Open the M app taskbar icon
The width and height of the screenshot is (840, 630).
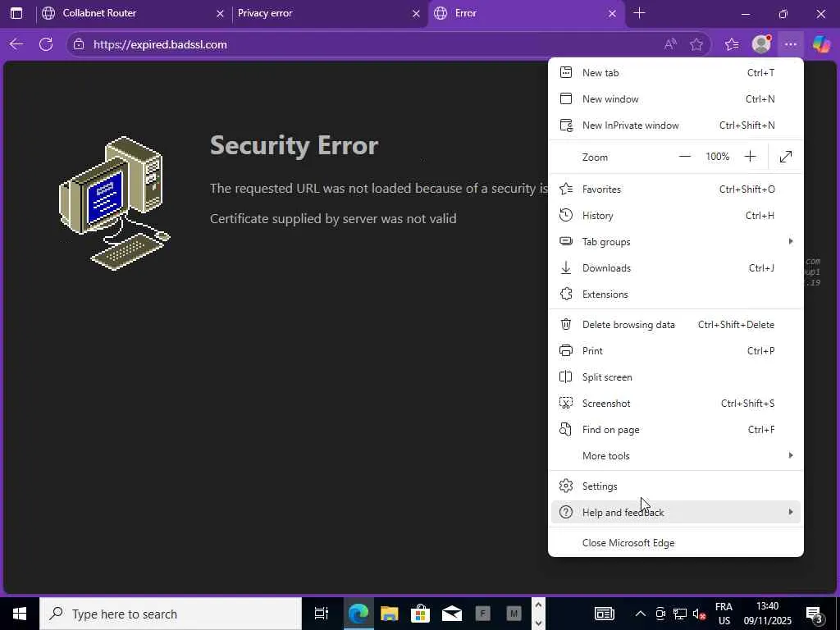point(514,614)
